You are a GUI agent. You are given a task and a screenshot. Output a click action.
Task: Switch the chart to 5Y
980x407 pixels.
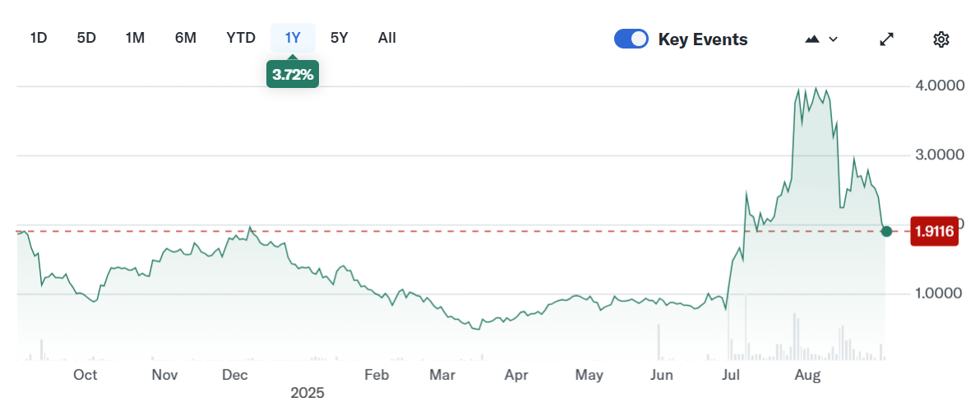point(340,38)
